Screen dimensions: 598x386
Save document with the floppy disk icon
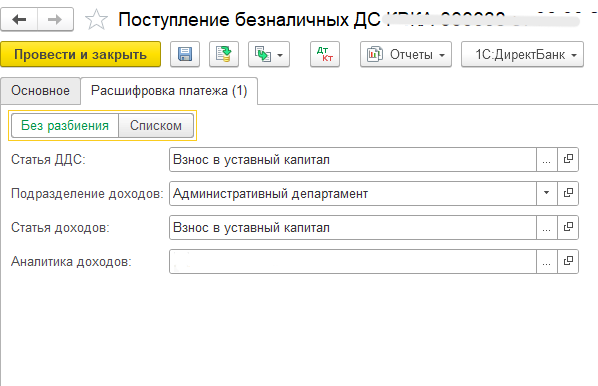pyautogui.click(x=185, y=54)
